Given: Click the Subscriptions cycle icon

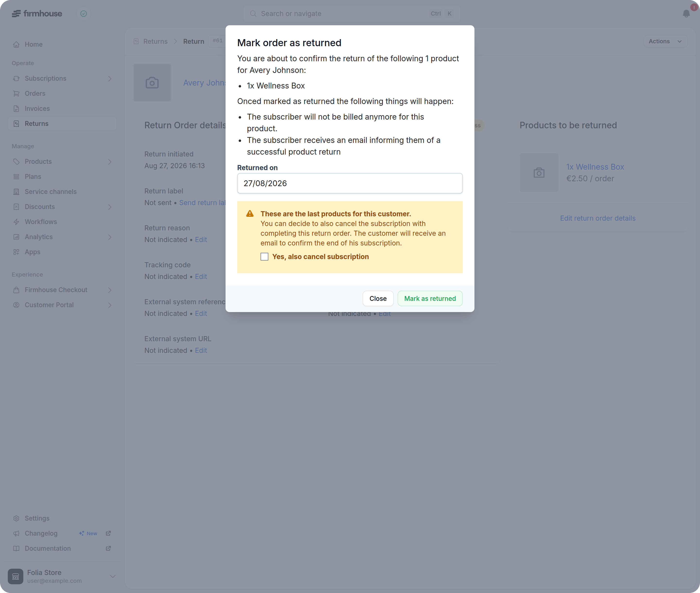Looking at the screenshot, I should coord(16,78).
